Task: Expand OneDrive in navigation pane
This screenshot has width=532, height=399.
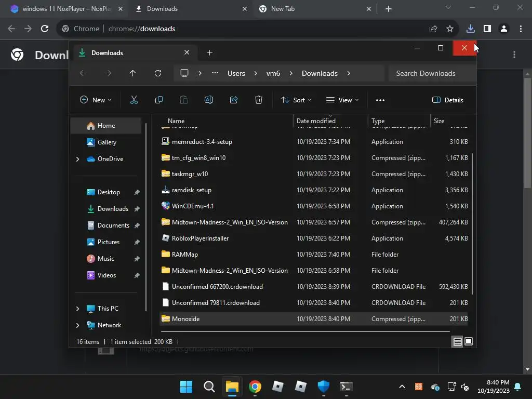Action: [77, 159]
